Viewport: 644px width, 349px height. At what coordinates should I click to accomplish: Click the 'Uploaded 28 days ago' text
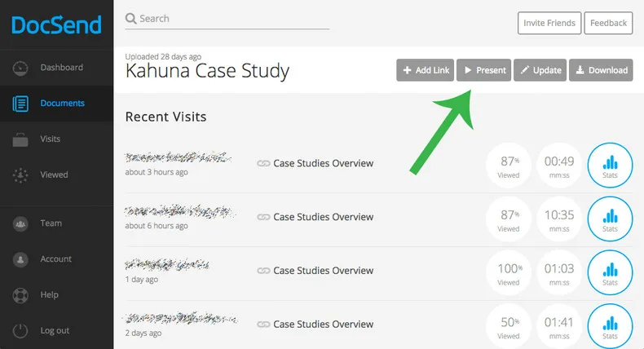(x=164, y=56)
